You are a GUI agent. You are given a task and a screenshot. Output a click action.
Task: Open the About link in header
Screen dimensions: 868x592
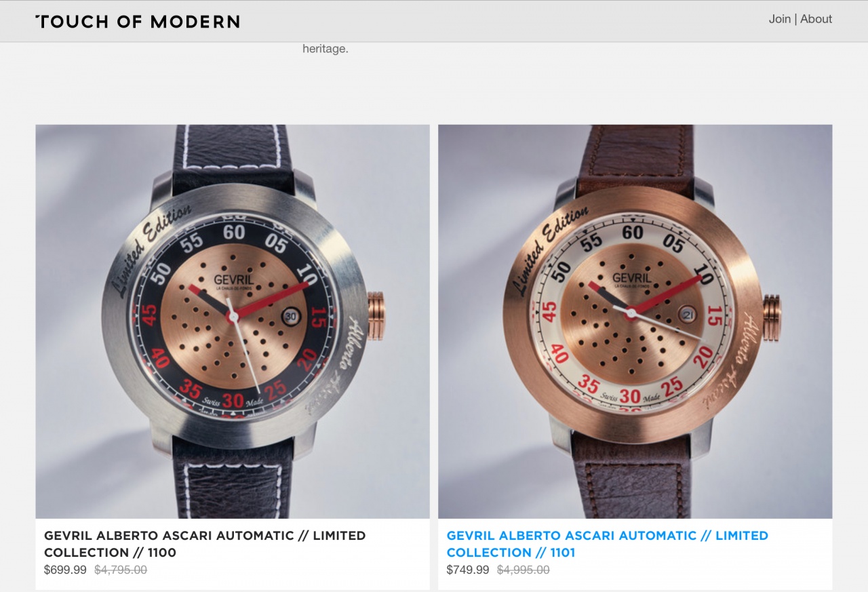[x=816, y=19]
